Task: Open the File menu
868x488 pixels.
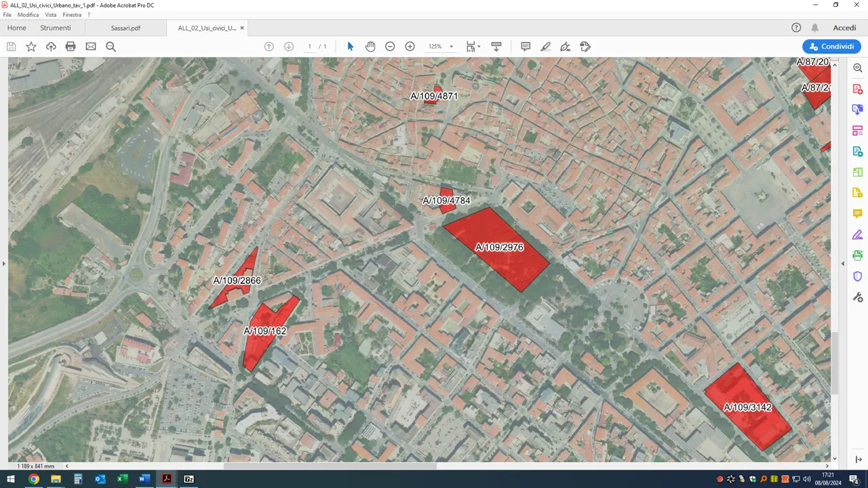Action: click(x=7, y=15)
